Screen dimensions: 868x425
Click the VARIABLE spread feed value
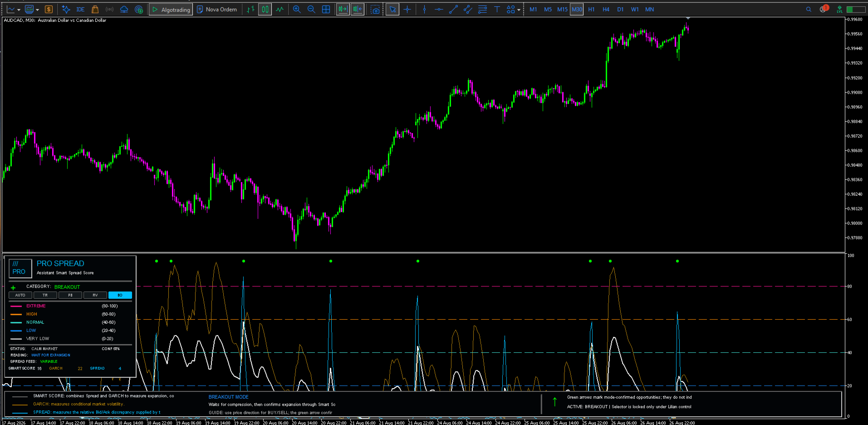(x=49, y=361)
